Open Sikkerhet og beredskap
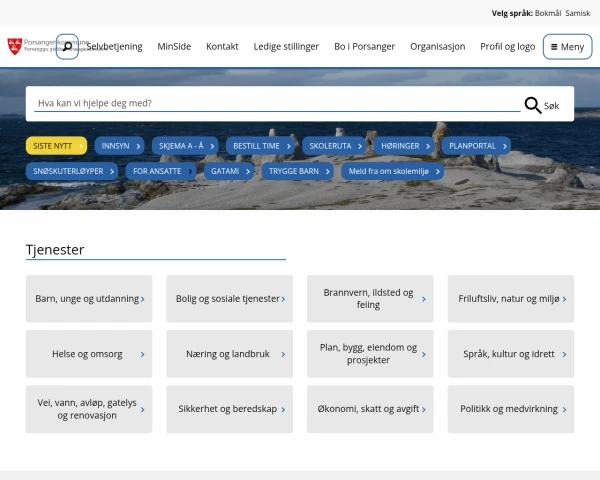600x480 pixels. (230, 409)
